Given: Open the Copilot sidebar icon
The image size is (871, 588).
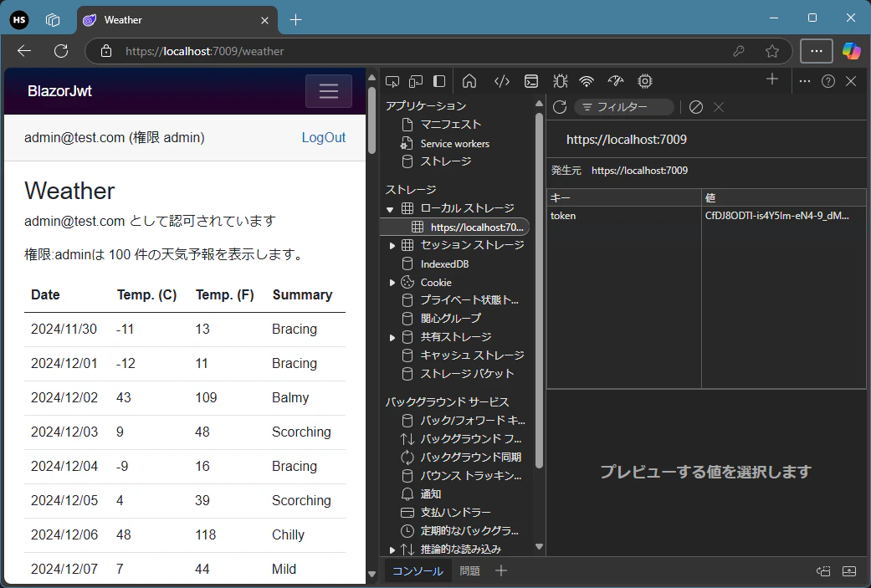Looking at the screenshot, I should click(x=851, y=51).
